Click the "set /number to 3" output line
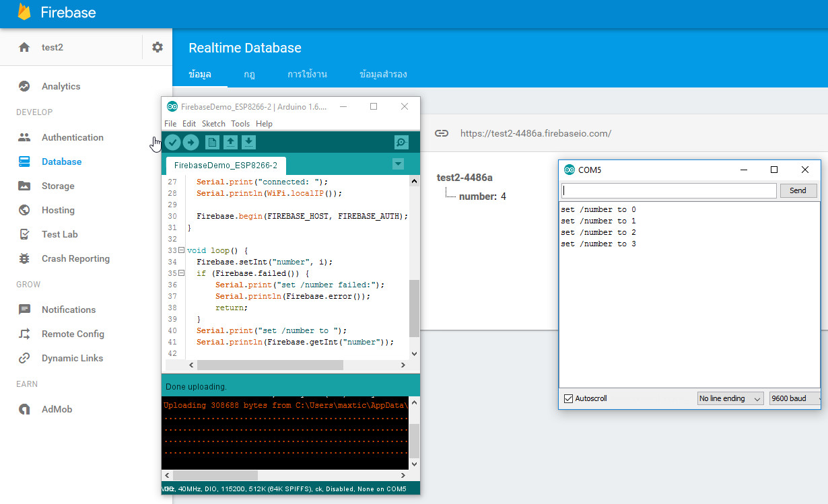Image resolution: width=828 pixels, height=504 pixels. 598,244
